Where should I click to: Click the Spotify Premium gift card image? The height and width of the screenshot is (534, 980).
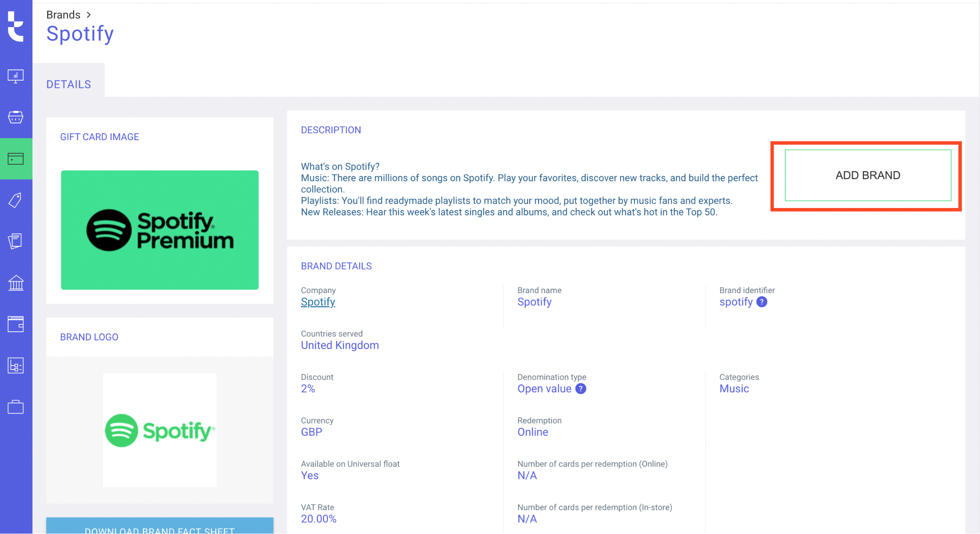(x=160, y=230)
